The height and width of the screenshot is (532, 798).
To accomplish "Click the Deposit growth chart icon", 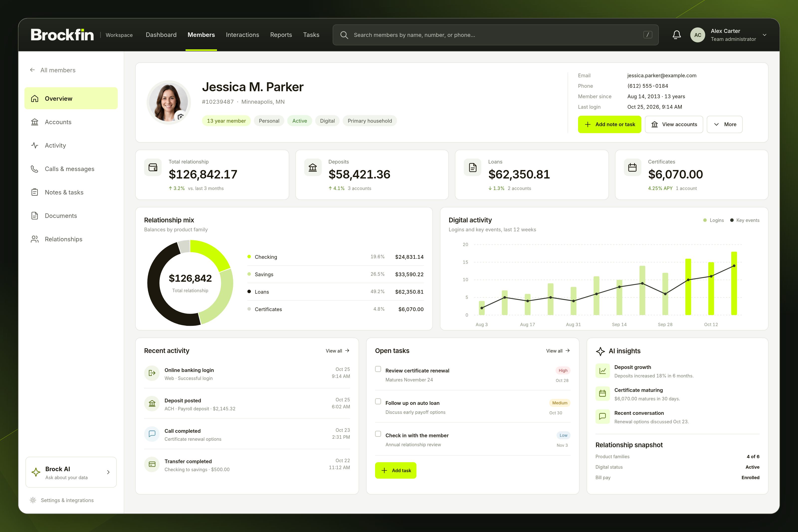I will pyautogui.click(x=602, y=371).
